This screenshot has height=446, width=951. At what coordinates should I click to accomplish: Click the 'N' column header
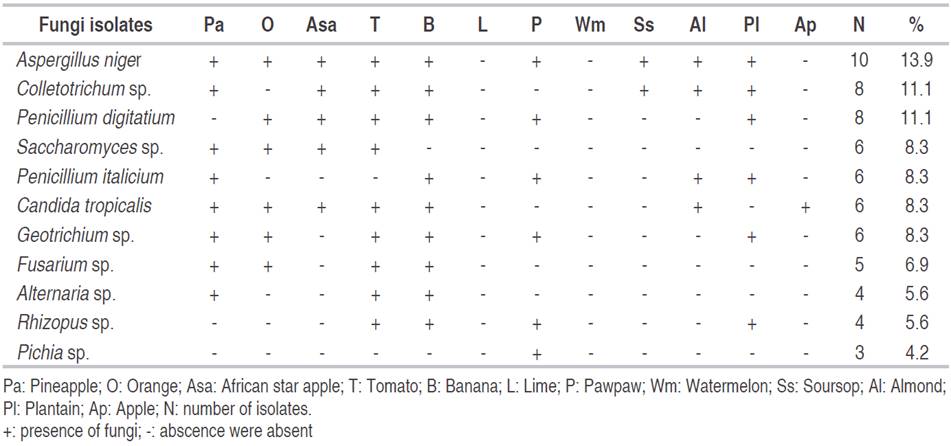(x=859, y=27)
